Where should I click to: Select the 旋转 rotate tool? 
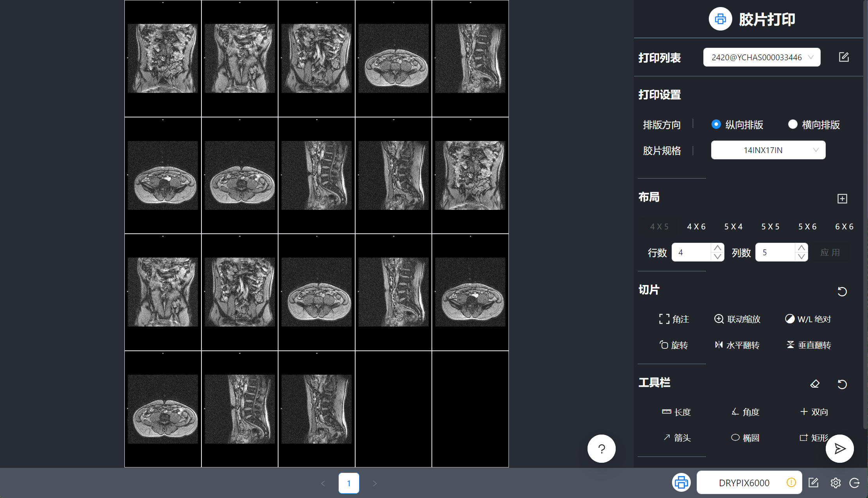pyautogui.click(x=674, y=345)
